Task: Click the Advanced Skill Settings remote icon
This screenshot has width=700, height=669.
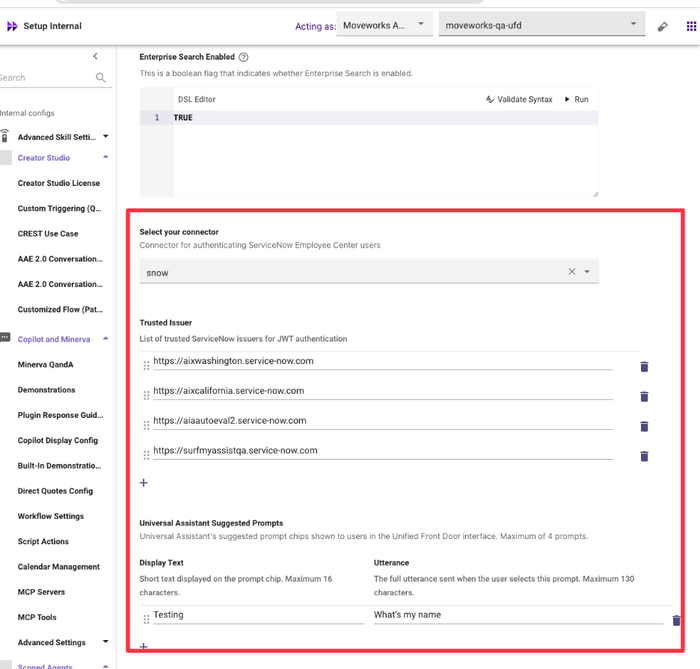Action: coord(5,136)
